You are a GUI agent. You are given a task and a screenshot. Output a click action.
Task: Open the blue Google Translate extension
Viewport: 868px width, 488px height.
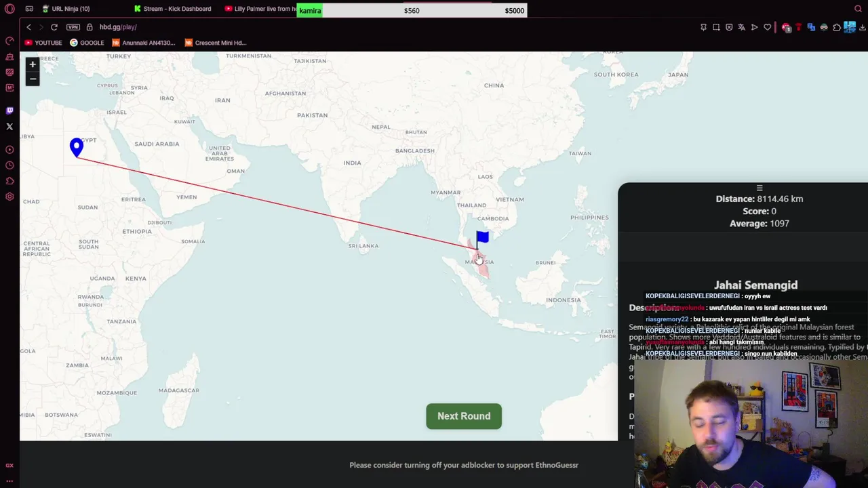point(811,27)
